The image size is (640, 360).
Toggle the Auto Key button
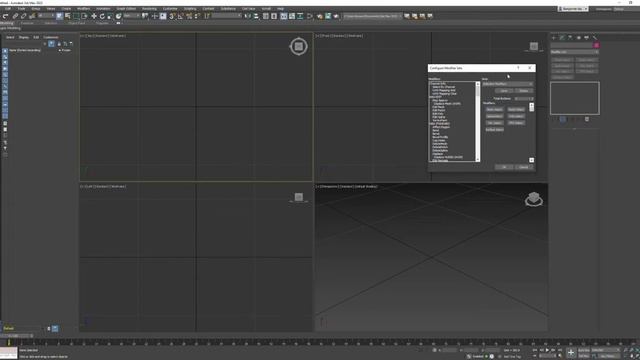coord(584,350)
